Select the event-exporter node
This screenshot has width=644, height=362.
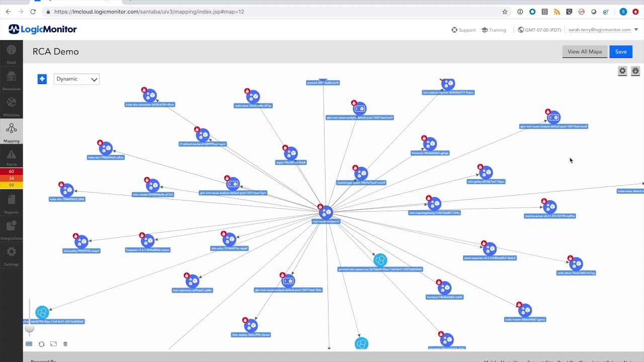[x=489, y=248]
